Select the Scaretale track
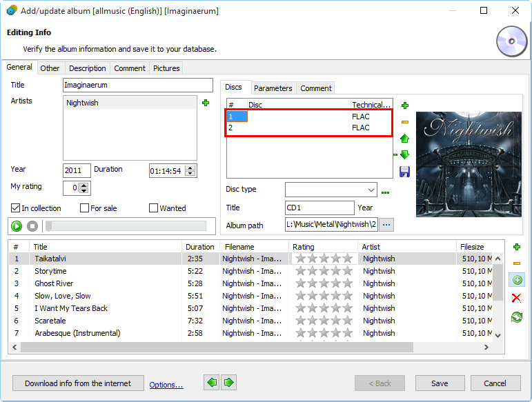The height and width of the screenshot is (402, 532). tap(250, 321)
